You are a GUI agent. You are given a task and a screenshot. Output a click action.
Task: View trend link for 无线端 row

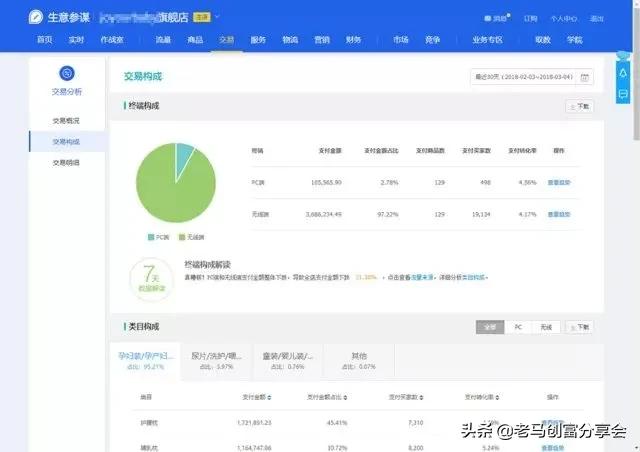point(559,214)
